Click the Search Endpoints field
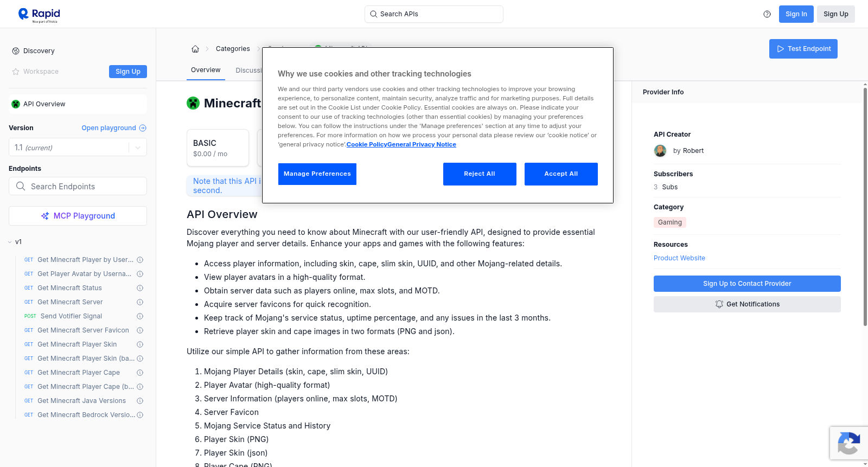The image size is (868, 467). pos(78,186)
